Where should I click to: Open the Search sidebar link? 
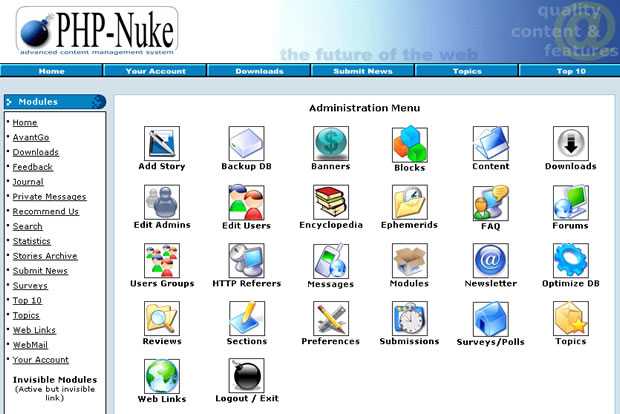pyautogui.click(x=27, y=226)
